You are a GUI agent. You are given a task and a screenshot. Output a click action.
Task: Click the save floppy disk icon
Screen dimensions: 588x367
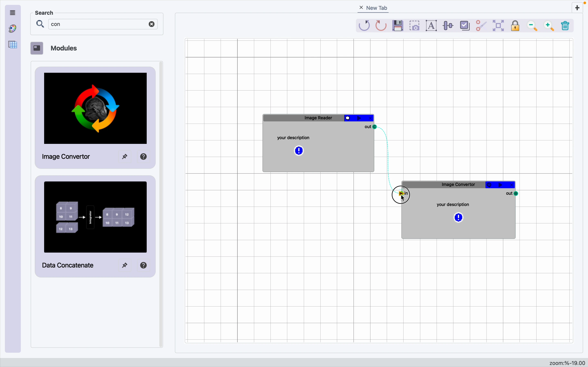pos(398,26)
